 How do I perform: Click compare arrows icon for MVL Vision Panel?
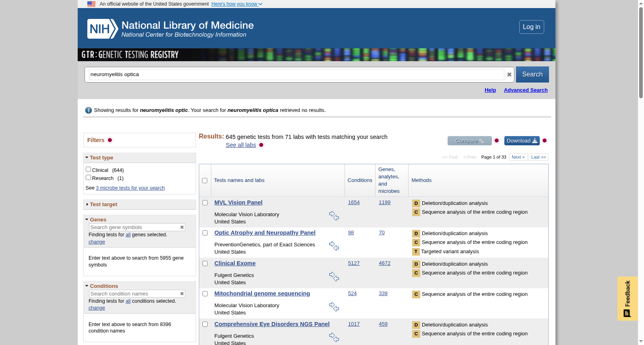point(334,216)
